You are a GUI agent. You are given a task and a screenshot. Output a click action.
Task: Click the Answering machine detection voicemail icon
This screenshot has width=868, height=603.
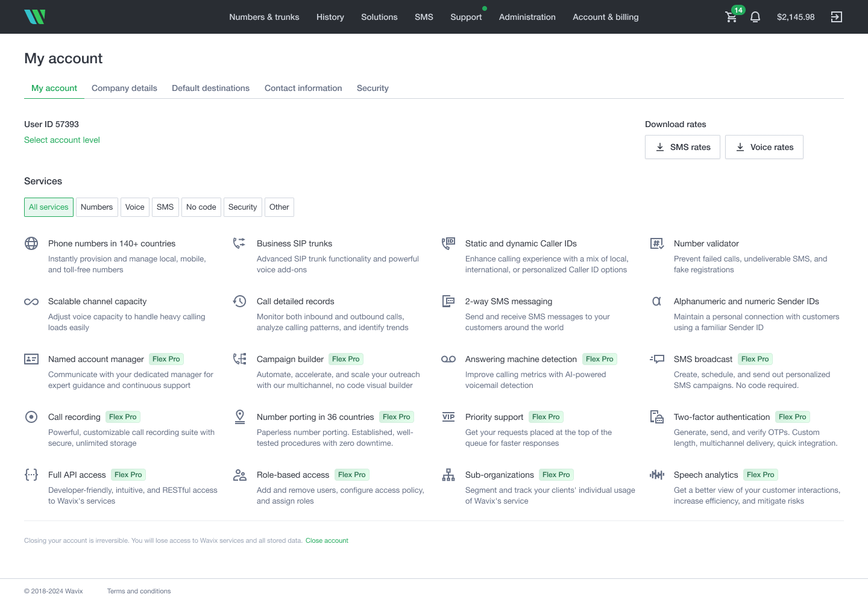pyautogui.click(x=448, y=359)
